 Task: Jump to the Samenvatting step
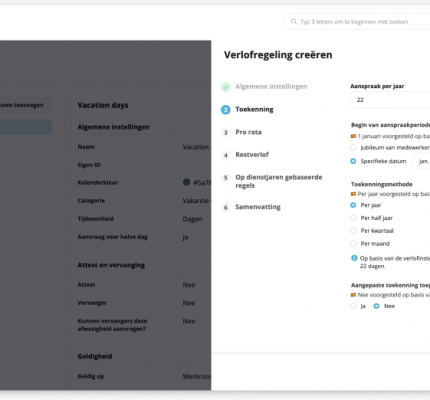click(x=258, y=207)
